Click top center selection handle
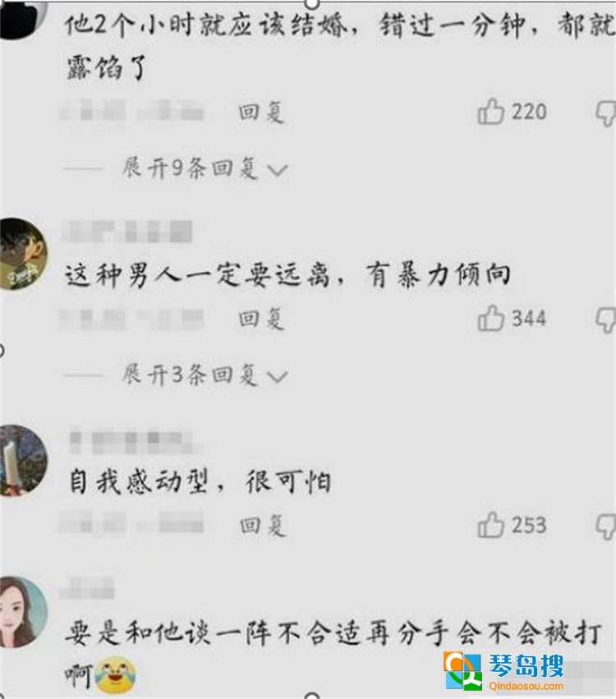The height and width of the screenshot is (699, 616). [x=312, y=3]
